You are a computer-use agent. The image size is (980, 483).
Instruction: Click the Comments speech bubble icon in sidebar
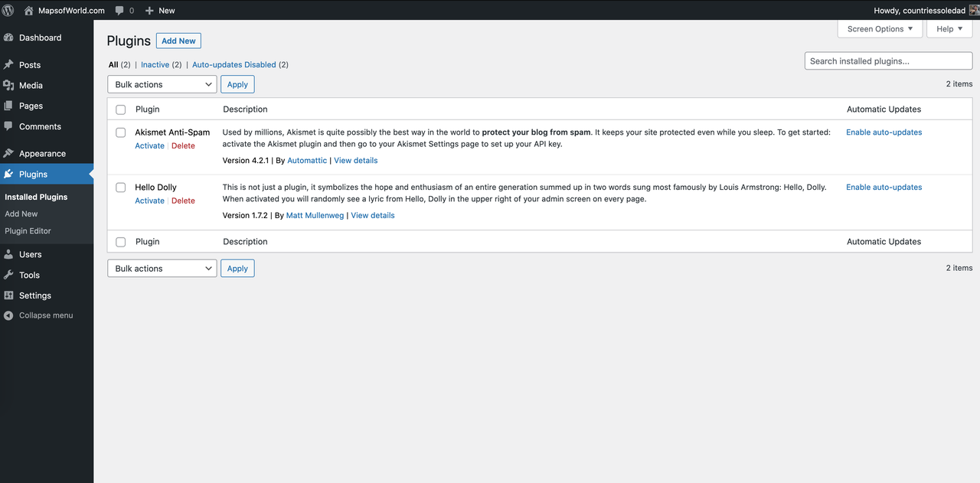click(8, 126)
